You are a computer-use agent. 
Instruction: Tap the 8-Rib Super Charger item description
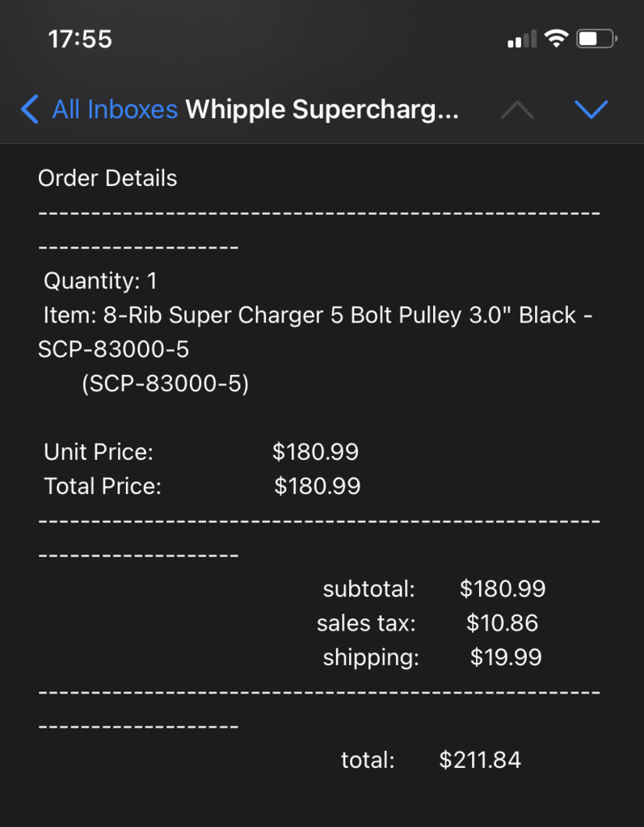click(x=315, y=332)
